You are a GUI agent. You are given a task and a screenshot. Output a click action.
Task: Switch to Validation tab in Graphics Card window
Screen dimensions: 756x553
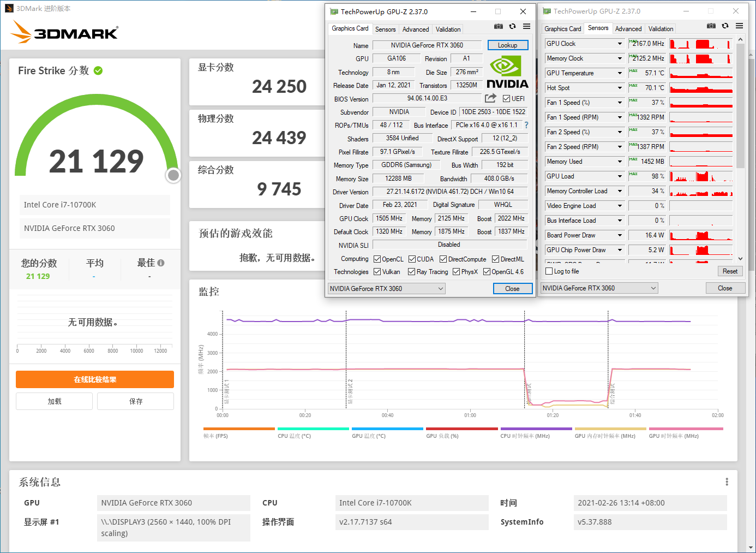coord(448,29)
